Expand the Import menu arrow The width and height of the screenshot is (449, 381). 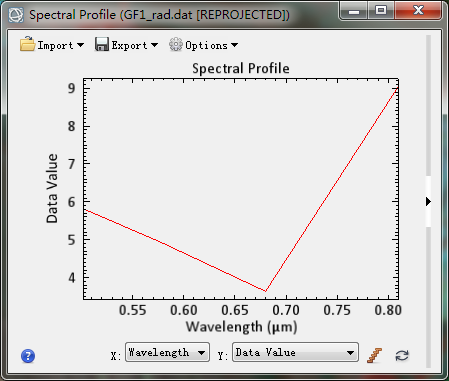point(80,45)
